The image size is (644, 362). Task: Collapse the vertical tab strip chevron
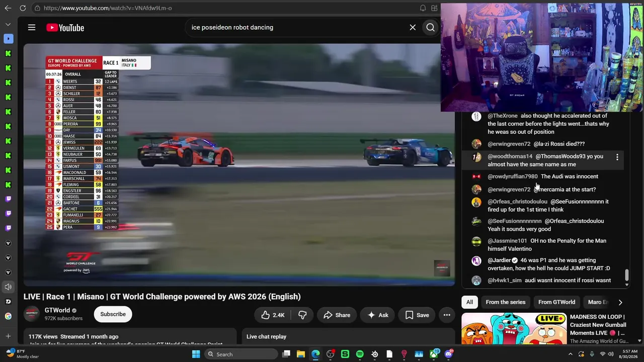[x=8, y=24]
